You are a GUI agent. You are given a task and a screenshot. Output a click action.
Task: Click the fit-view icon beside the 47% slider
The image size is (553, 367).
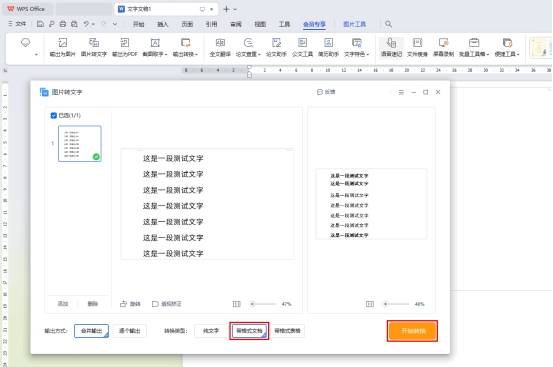tap(237, 304)
